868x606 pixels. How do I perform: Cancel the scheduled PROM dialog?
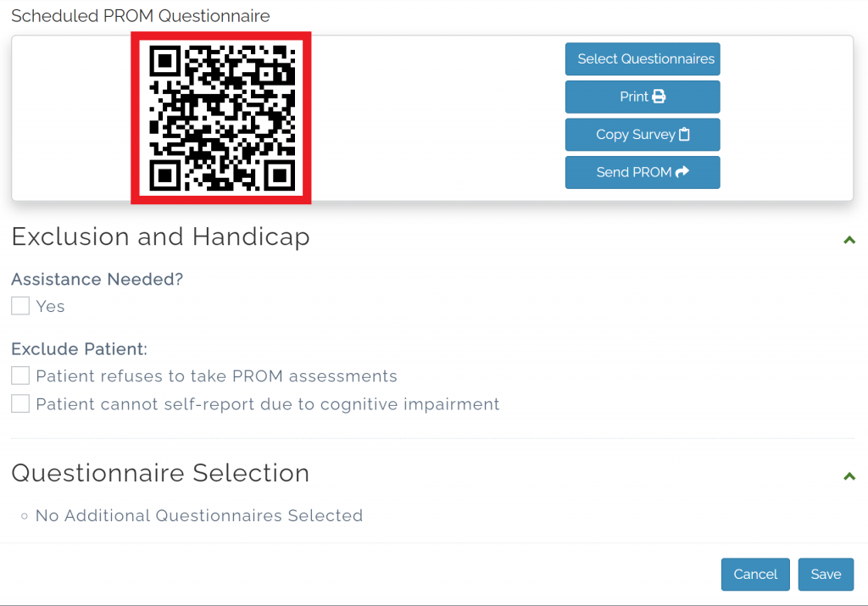click(x=755, y=575)
